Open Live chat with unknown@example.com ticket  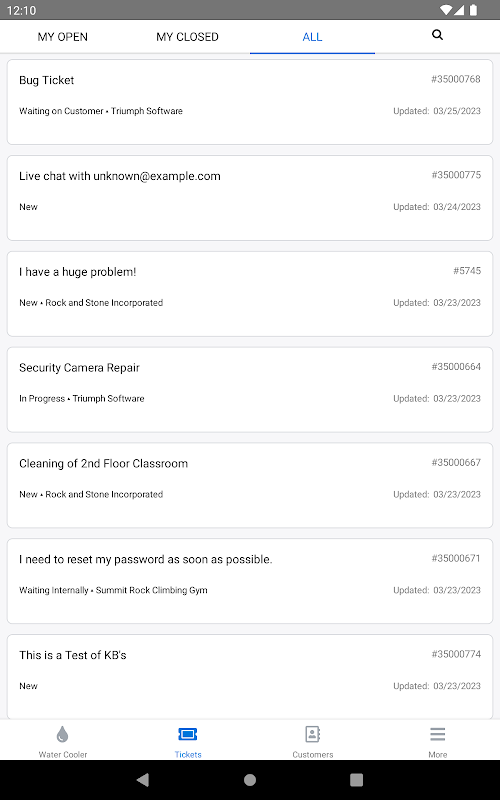(250, 198)
